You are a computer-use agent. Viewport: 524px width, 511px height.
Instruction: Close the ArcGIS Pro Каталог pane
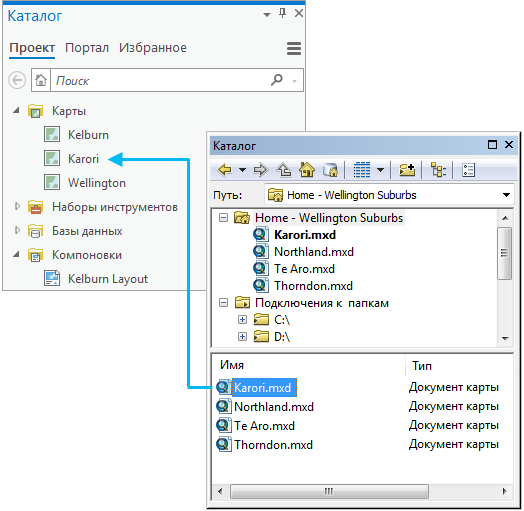coord(299,13)
